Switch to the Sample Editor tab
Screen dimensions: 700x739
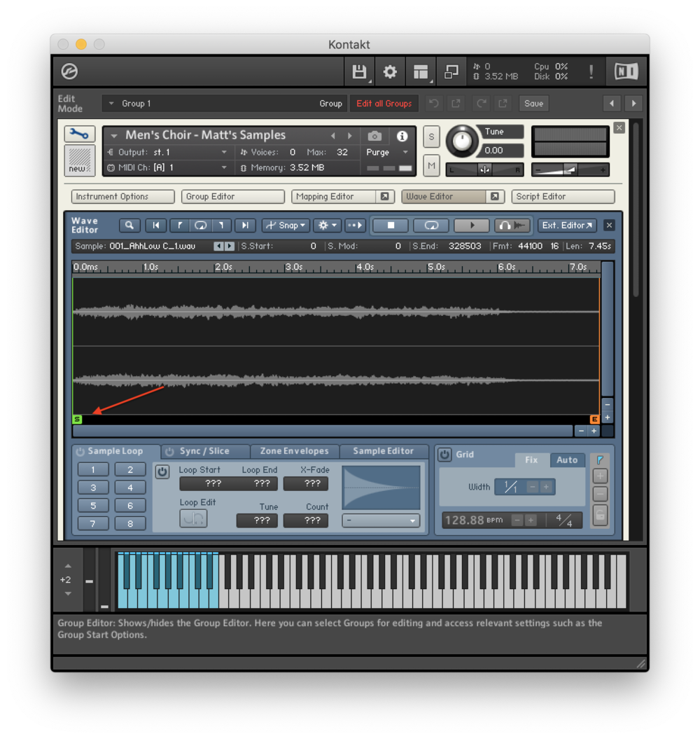pyautogui.click(x=384, y=451)
